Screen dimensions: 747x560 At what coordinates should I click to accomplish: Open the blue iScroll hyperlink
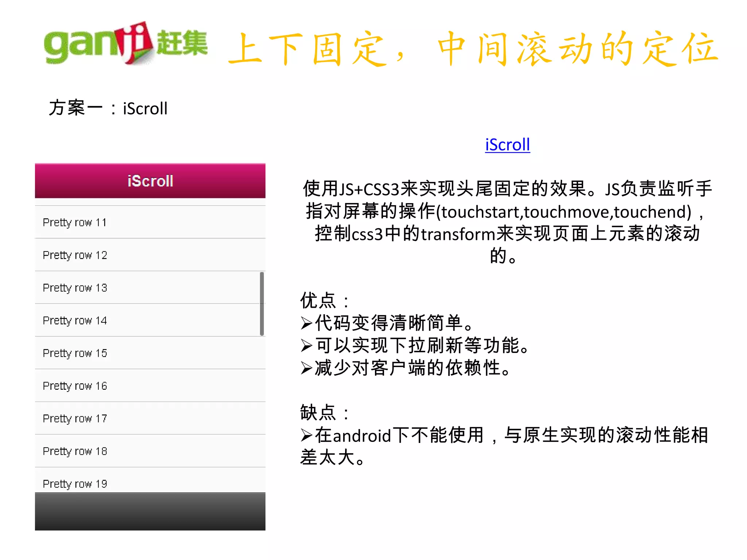tap(507, 145)
